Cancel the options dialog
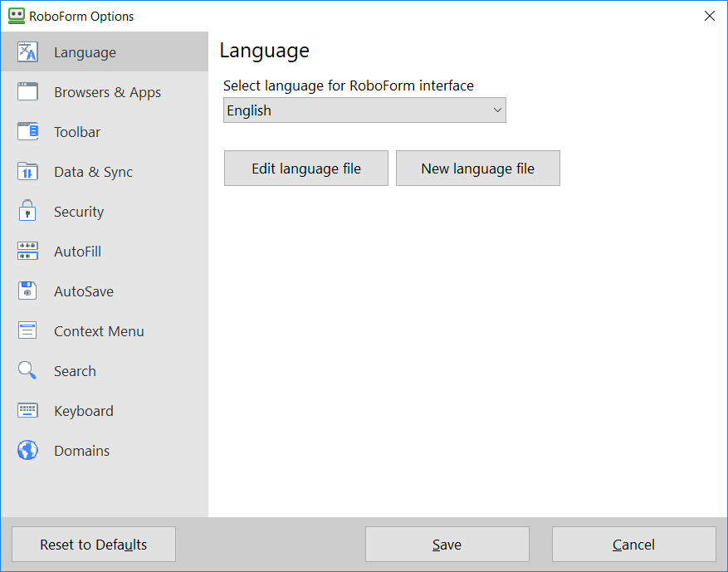 [633, 544]
